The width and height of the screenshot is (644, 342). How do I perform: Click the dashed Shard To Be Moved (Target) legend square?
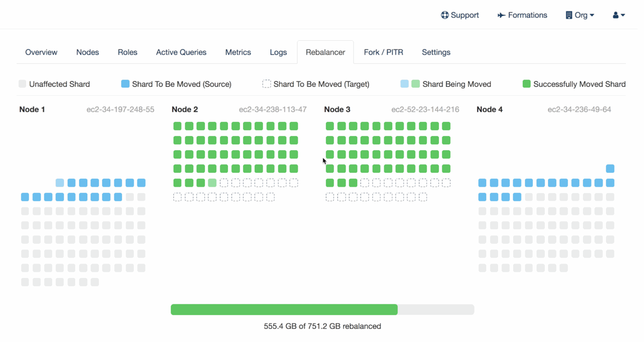[266, 84]
